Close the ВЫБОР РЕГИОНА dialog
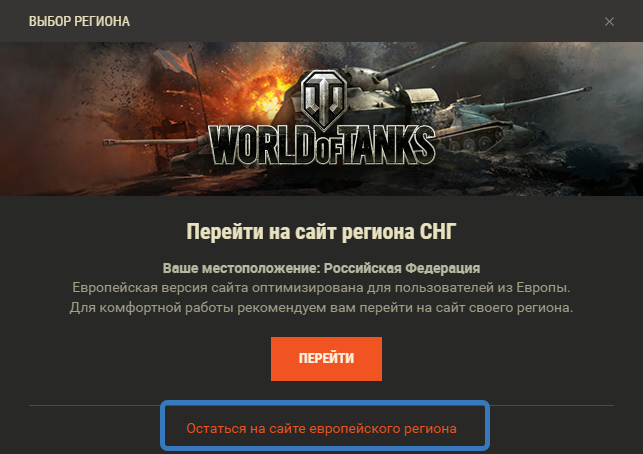This screenshot has width=643, height=454. pyautogui.click(x=609, y=21)
